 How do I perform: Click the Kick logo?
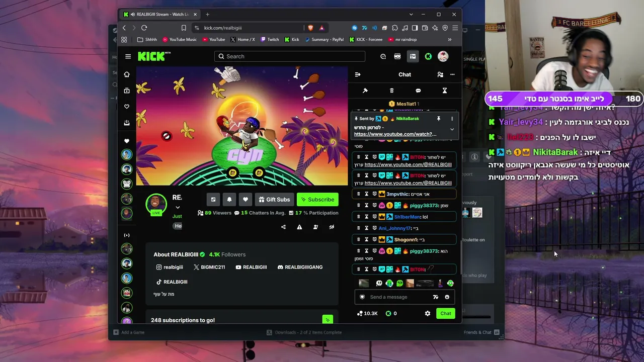coord(154,56)
